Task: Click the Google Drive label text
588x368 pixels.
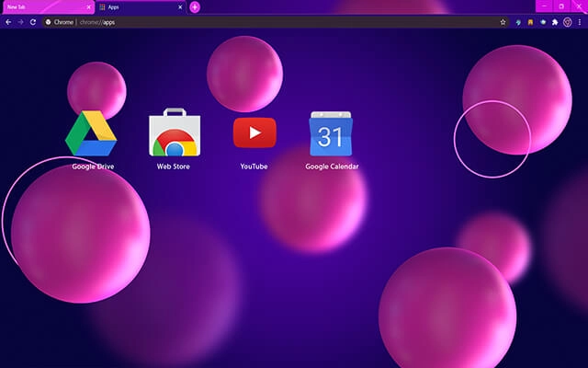Action: 93,167
